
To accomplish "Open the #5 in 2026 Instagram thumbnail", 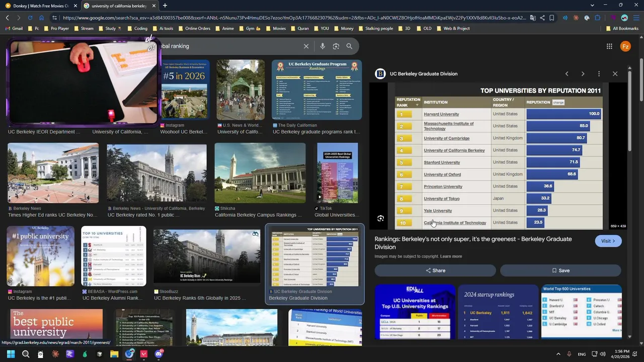I will pyautogui.click(x=184, y=90).
